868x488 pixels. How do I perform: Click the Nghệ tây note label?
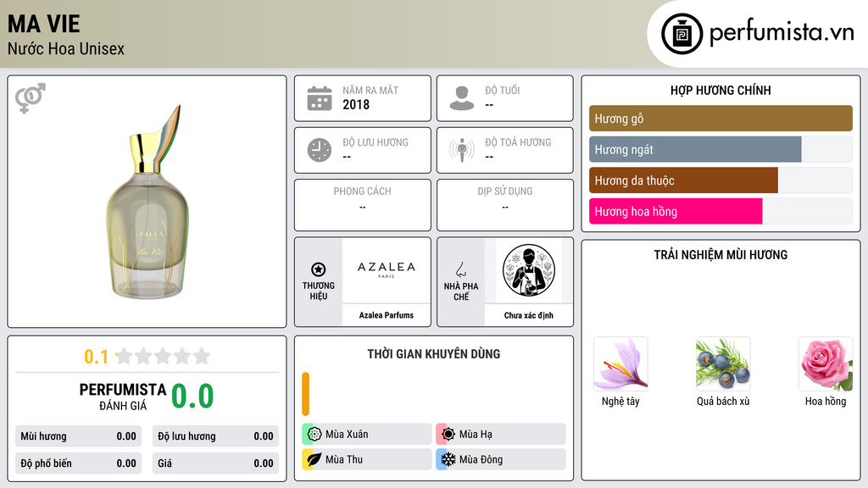[x=620, y=401]
